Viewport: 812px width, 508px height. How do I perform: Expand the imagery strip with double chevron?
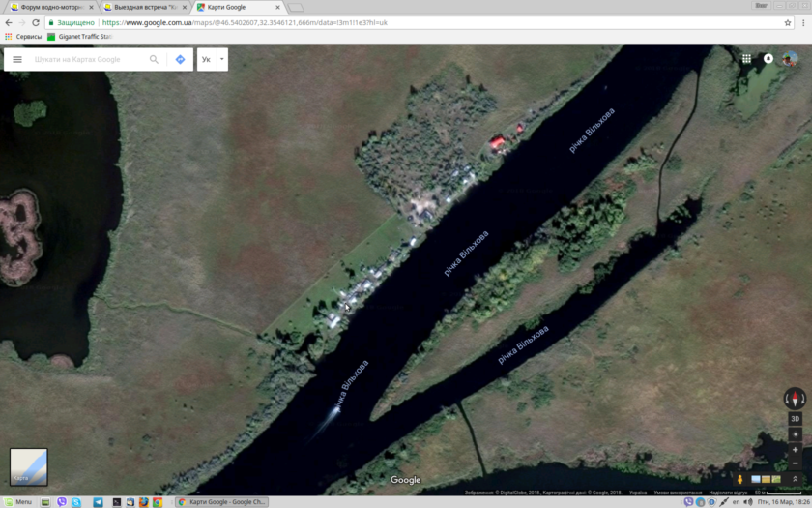pyautogui.click(x=795, y=479)
